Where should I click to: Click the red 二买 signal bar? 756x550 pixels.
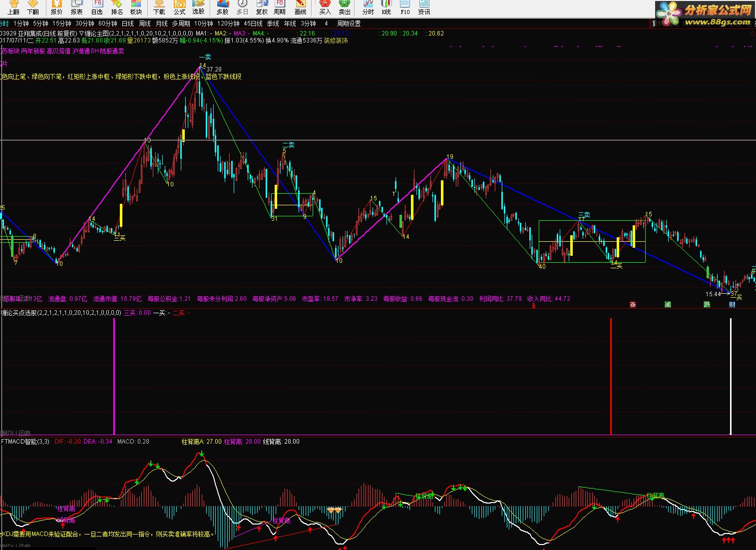pos(611,376)
